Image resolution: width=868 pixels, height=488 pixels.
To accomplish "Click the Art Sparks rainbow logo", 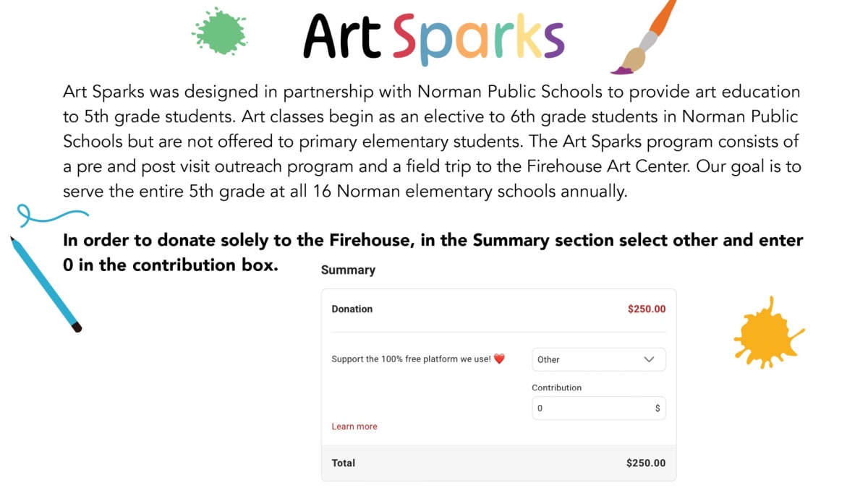I will pyautogui.click(x=434, y=36).
